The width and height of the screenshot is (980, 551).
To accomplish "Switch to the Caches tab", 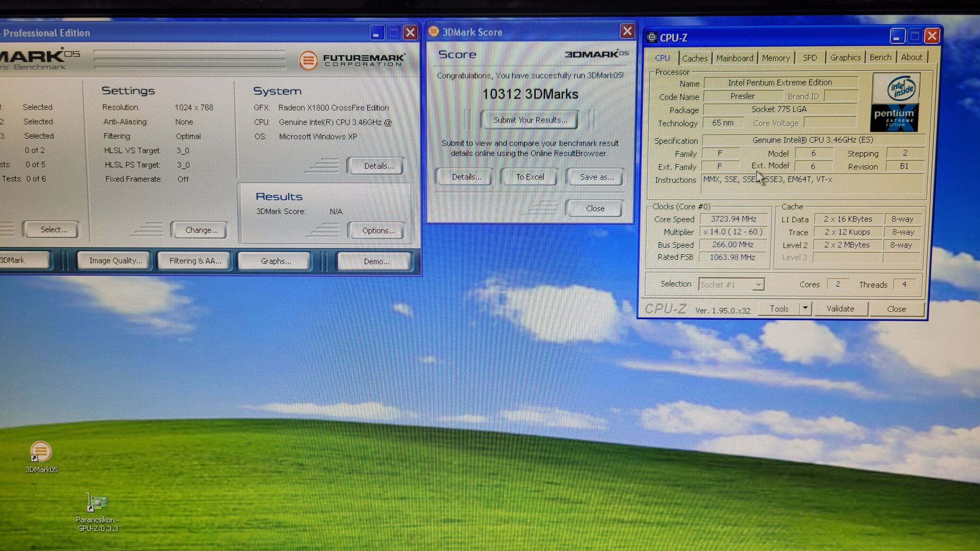I will [x=695, y=58].
